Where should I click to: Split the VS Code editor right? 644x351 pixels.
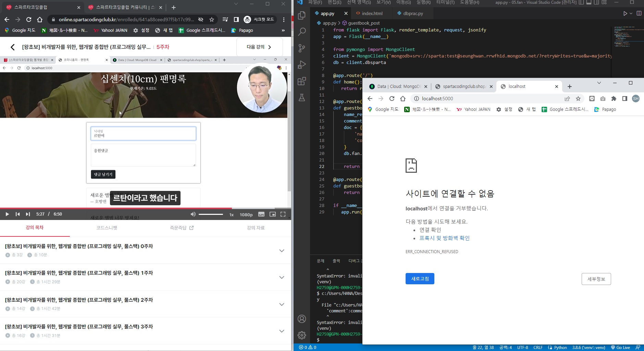[639, 13]
